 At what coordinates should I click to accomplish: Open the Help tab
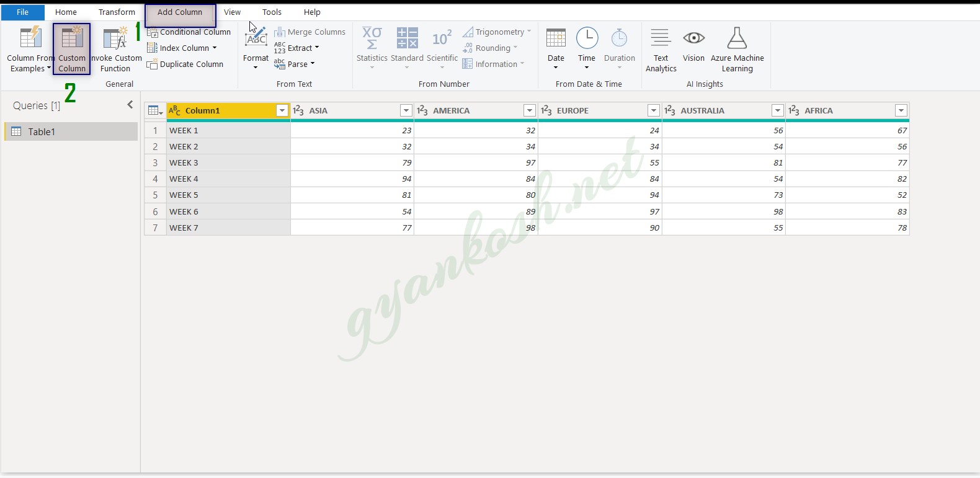pyautogui.click(x=312, y=12)
